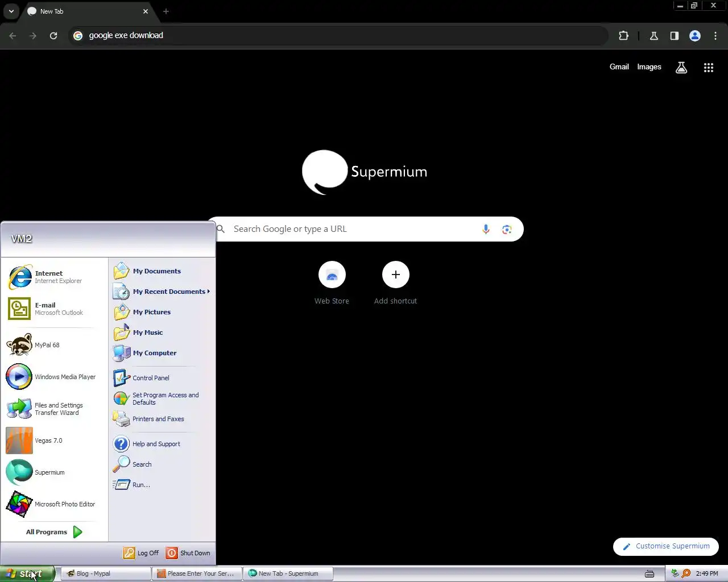Open a new tab with plus button
Viewport: 728px width, 582px height.
click(x=166, y=11)
